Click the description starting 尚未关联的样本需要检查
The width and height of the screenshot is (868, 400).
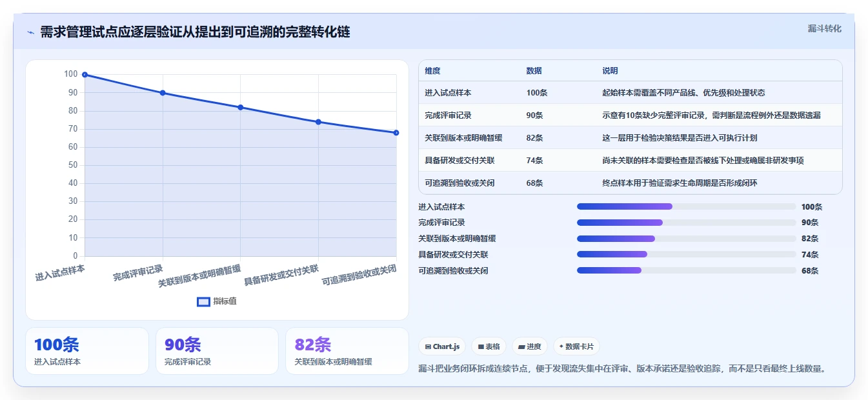click(x=703, y=161)
